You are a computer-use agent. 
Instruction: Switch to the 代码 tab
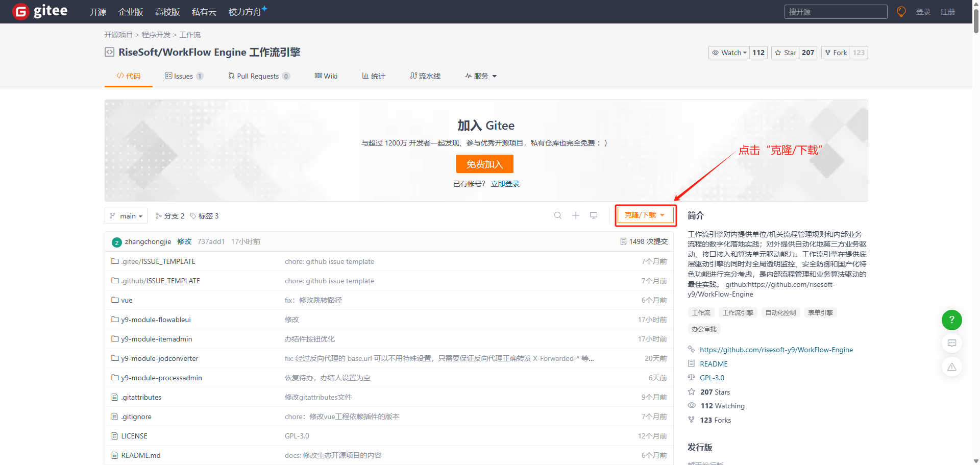(129, 76)
